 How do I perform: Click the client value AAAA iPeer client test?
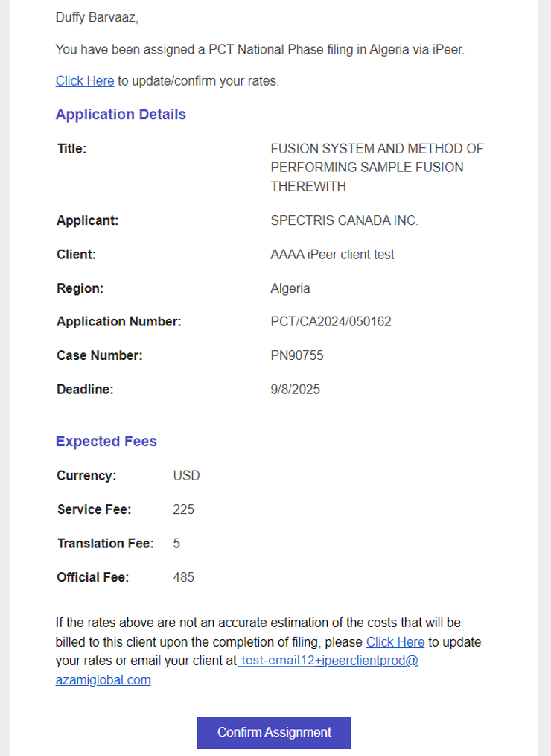click(x=332, y=255)
